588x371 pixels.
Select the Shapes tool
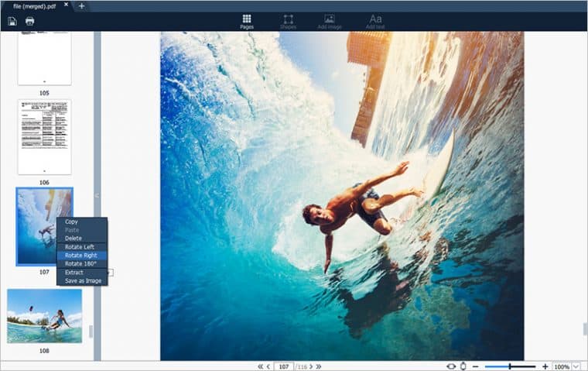pyautogui.click(x=288, y=21)
